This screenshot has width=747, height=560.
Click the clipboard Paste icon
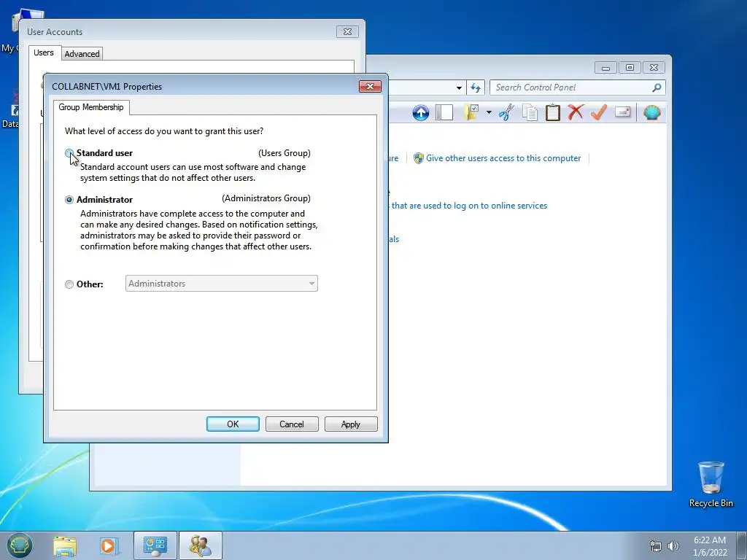click(x=553, y=113)
